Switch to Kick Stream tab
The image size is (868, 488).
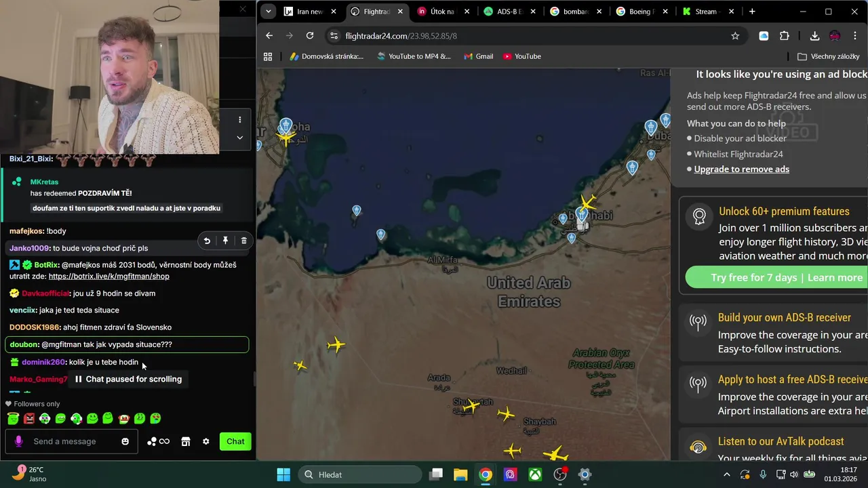(709, 12)
